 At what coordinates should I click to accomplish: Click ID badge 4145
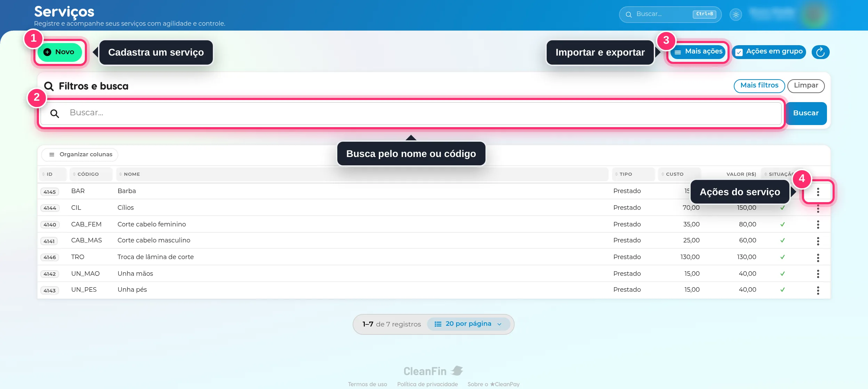[50, 192]
